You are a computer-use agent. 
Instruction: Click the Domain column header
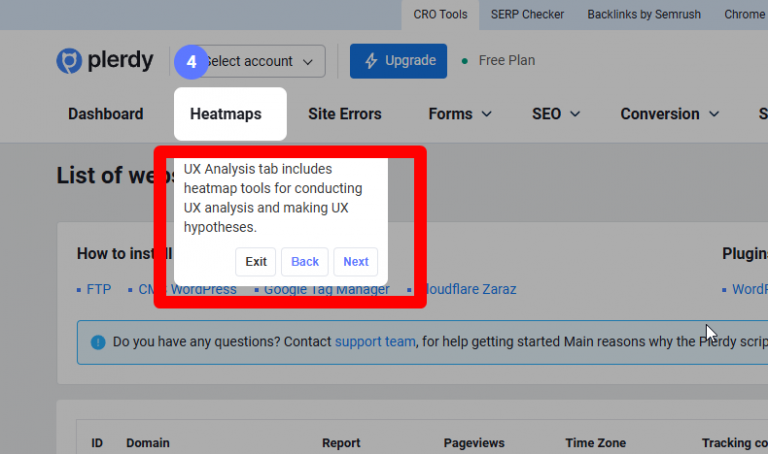point(148,443)
